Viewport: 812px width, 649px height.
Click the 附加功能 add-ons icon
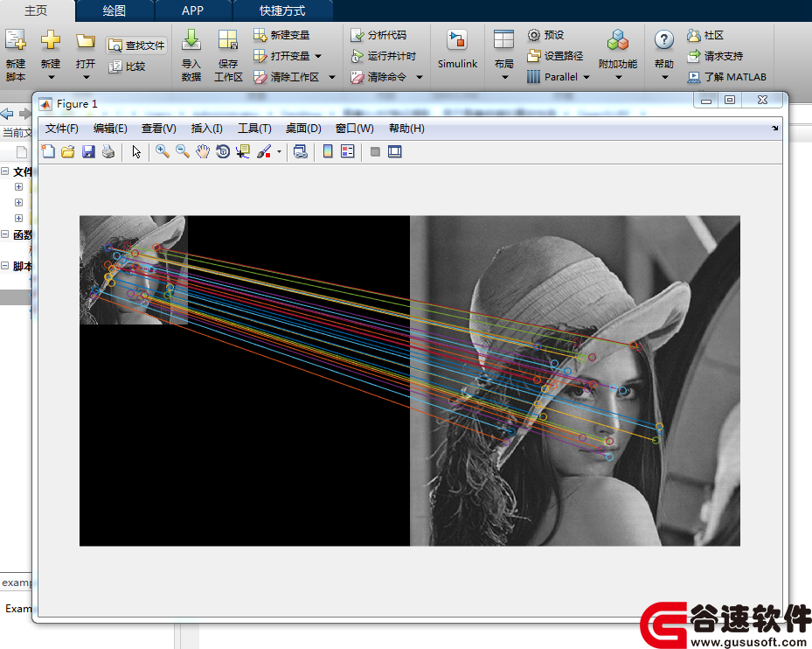[618, 40]
